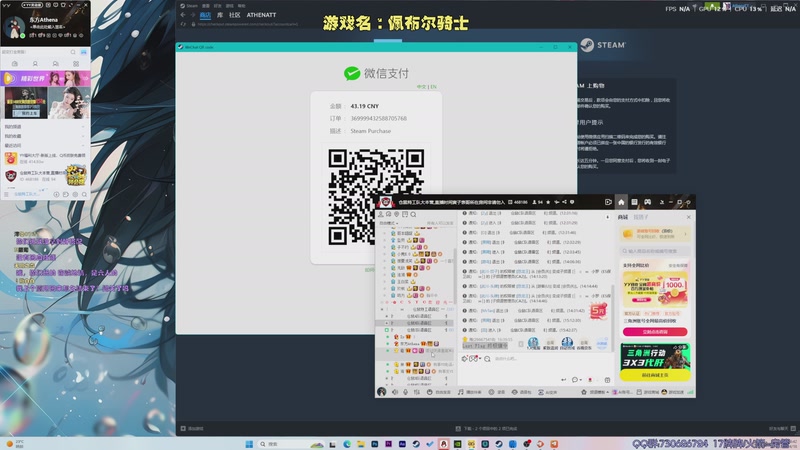Open the ATHENATT profile tab in Steam
Screen dimensions: 800x450
coord(261,15)
